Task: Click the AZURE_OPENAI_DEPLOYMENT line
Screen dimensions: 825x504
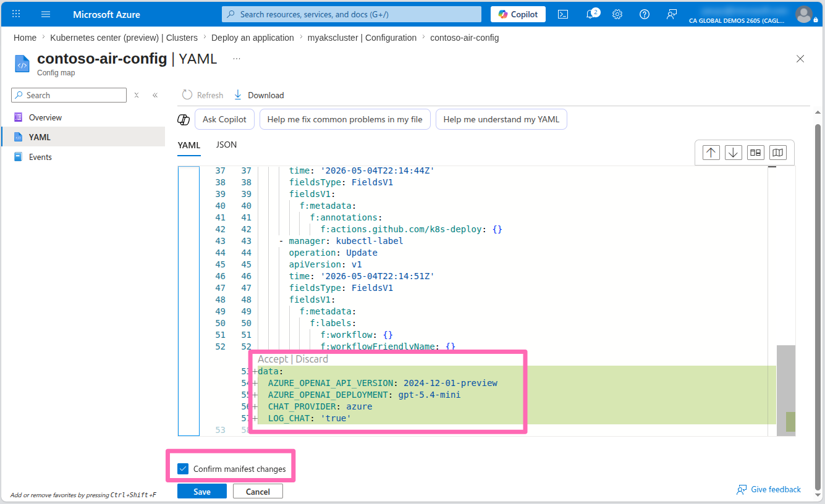Action: (x=364, y=395)
